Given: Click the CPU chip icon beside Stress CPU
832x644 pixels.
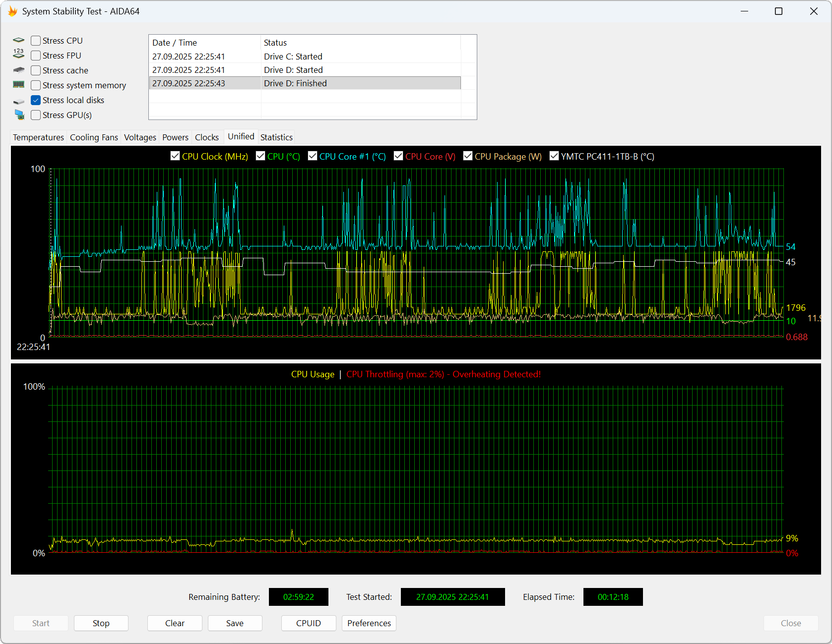Looking at the screenshot, I should pos(18,41).
